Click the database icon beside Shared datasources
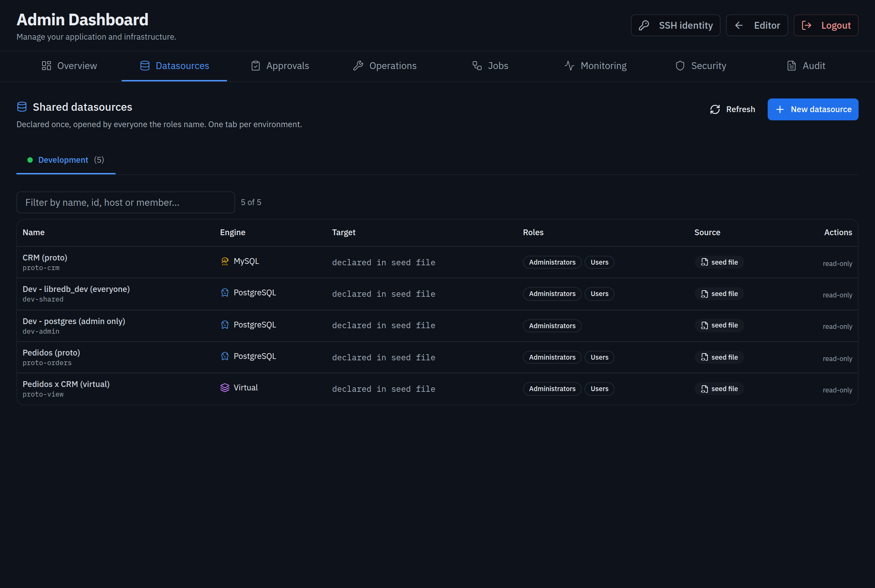875x588 pixels. [x=22, y=107]
